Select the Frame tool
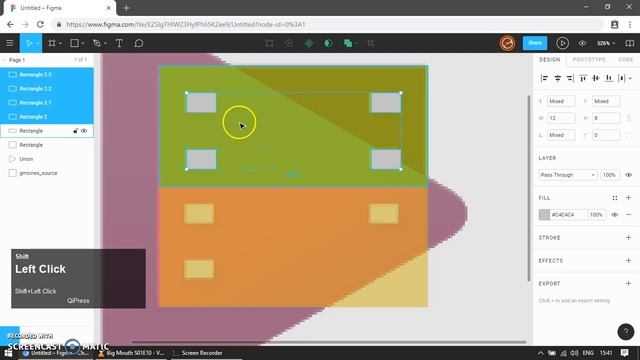The image size is (640, 360). coord(52,43)
